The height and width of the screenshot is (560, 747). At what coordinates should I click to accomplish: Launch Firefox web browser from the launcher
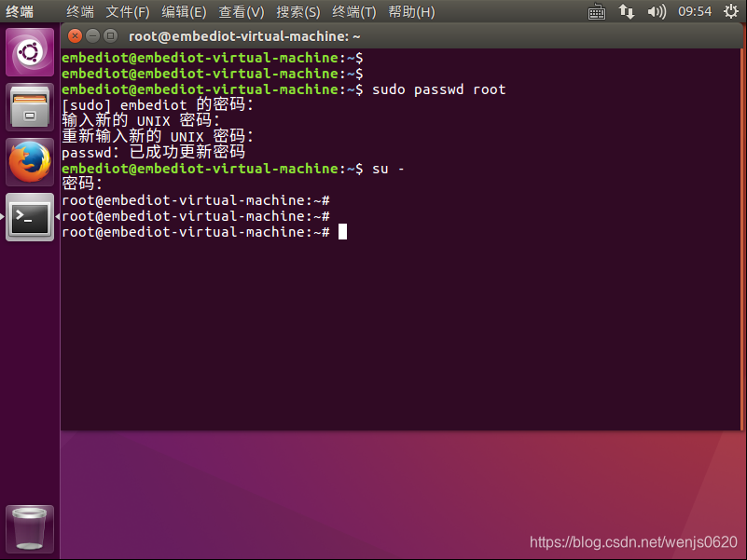30,162
